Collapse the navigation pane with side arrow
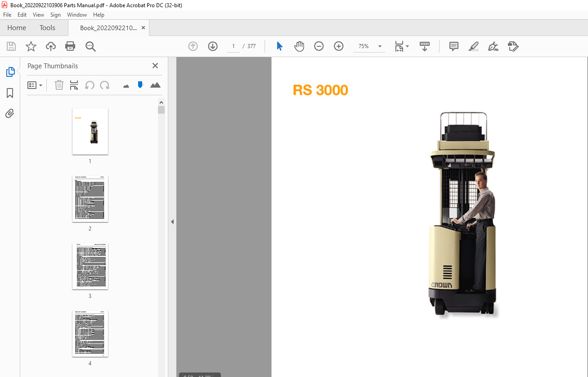The width and height of the screenshot is (588, 377). 172,222
